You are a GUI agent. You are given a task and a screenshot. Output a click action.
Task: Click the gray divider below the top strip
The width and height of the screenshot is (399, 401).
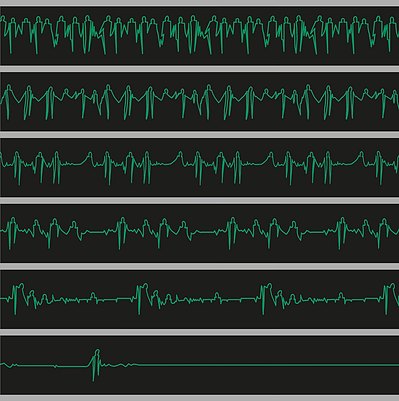pyautogui.click(x=199, y=69)
